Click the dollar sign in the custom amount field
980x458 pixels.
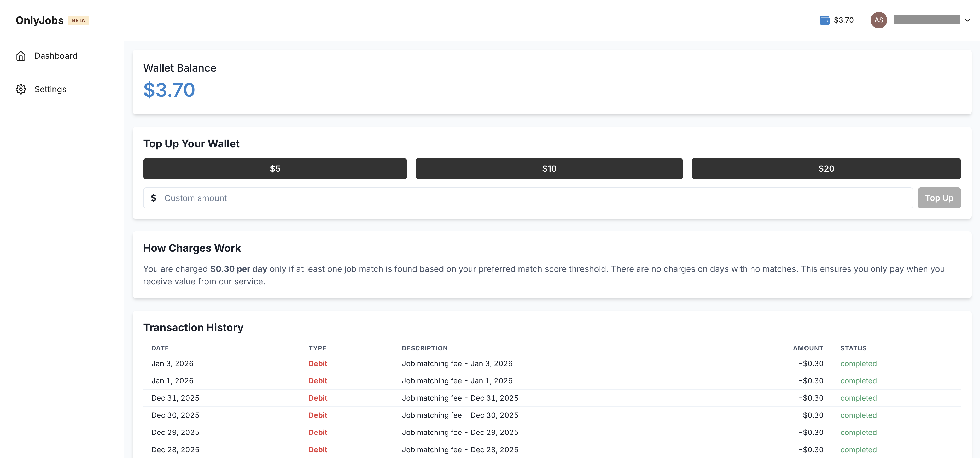pyautogui.click(x=154, y=198)
